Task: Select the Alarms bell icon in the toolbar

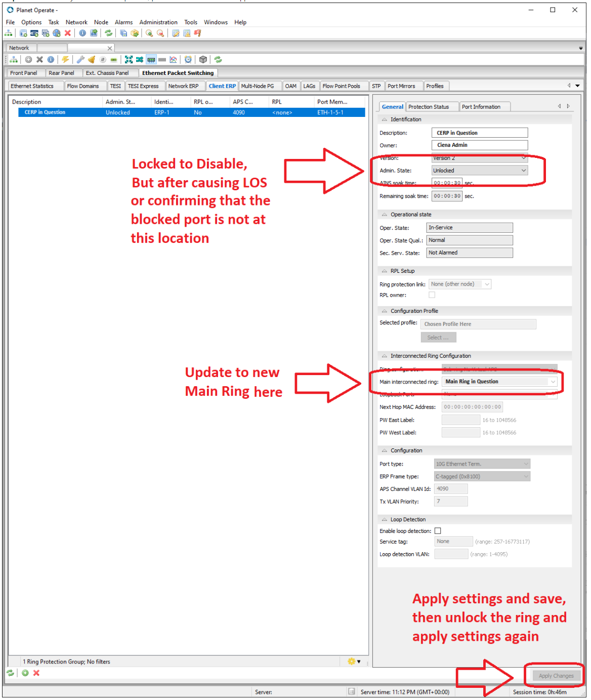Action: pyautogui.click(x=92, y=59)
